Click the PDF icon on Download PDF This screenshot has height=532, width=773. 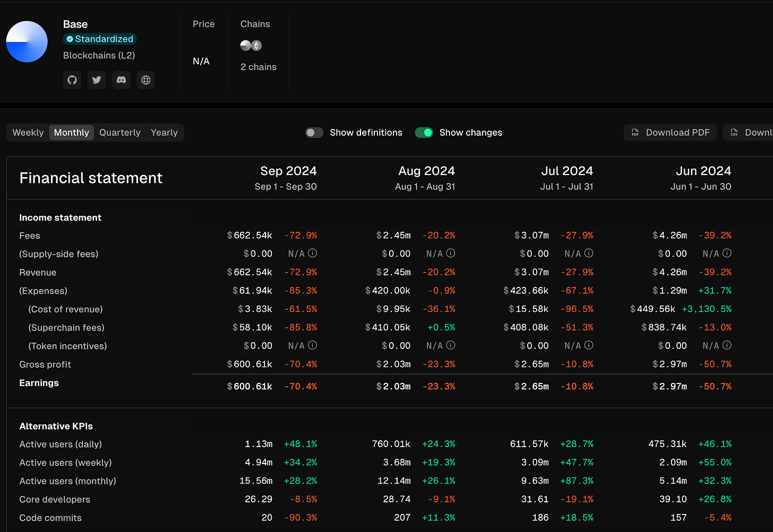(x=635, y=133)
